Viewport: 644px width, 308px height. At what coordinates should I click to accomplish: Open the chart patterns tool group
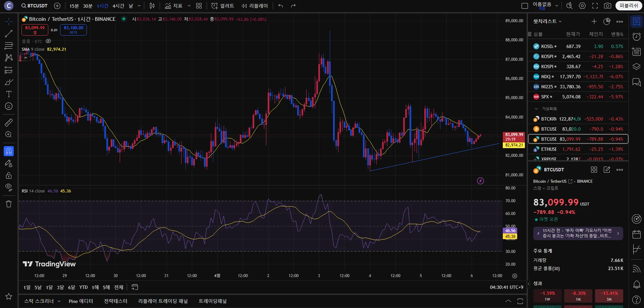coord(9,58)
